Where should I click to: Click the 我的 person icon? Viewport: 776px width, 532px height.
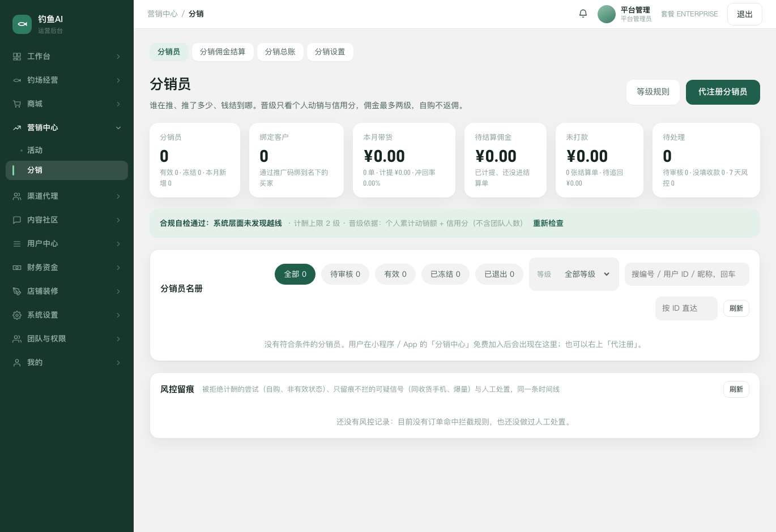click(x=17, y=363)
